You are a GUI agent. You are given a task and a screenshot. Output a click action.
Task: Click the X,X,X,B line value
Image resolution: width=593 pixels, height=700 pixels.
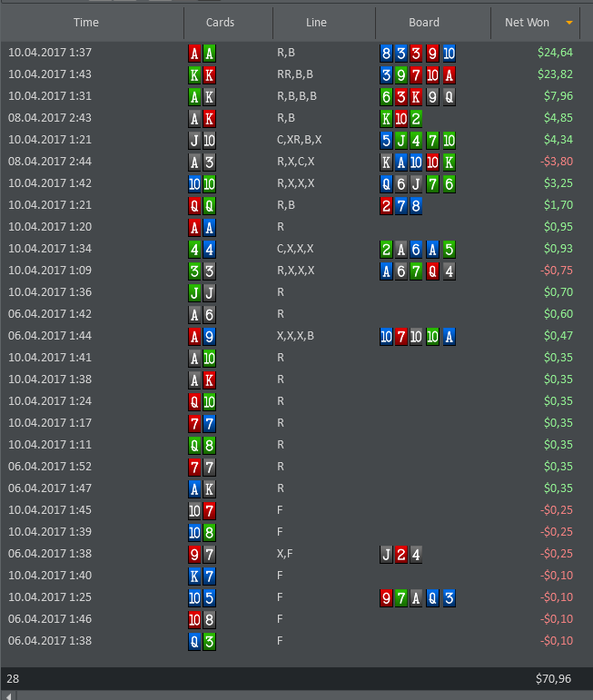coord(295,336)
